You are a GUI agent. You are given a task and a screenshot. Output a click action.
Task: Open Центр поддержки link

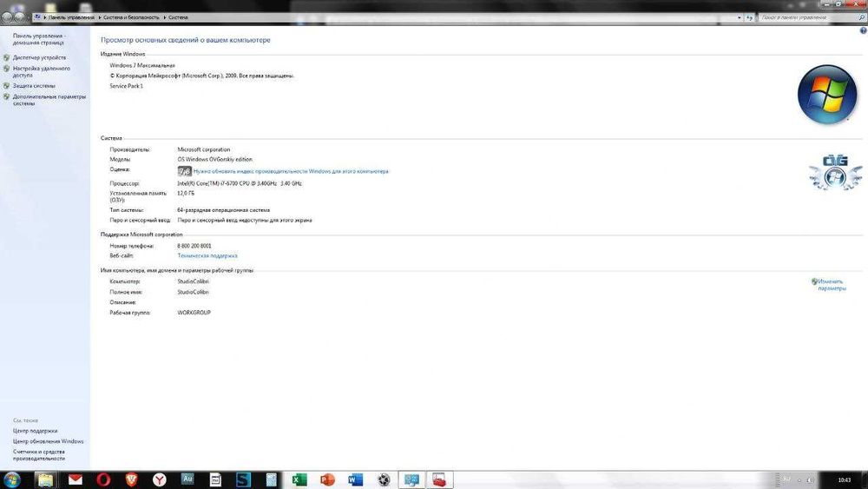click(x=35, y=431)
